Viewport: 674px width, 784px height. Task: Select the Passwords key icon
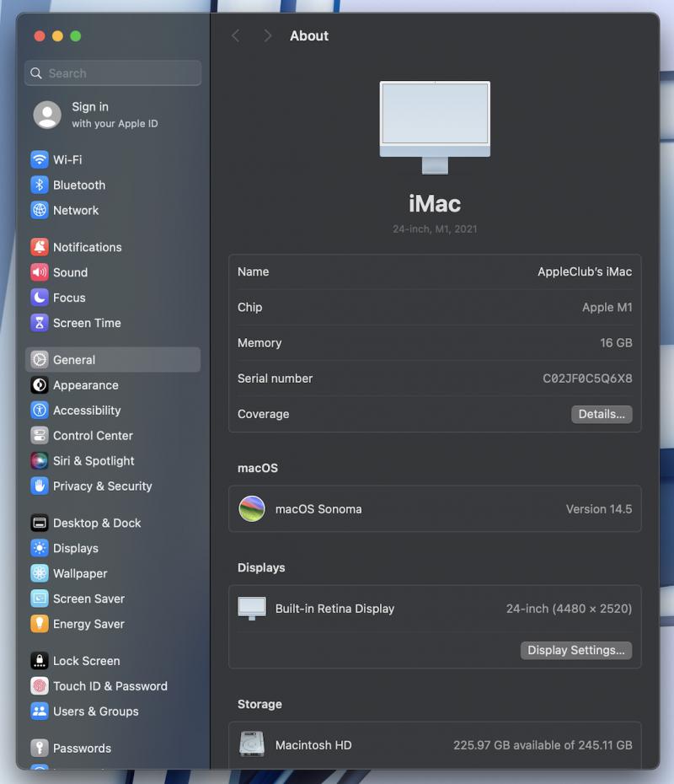click(x=40, y=748)
